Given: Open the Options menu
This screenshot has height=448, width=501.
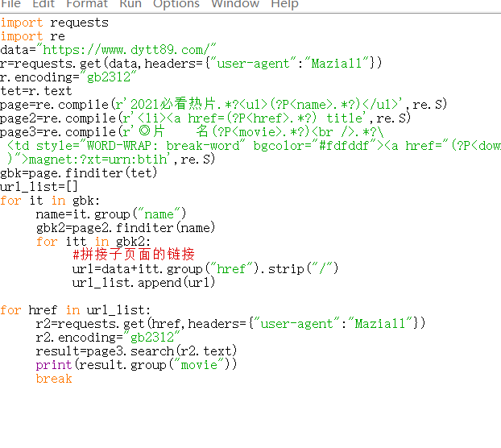Looking at the screenshot, I should pos(176,4).
